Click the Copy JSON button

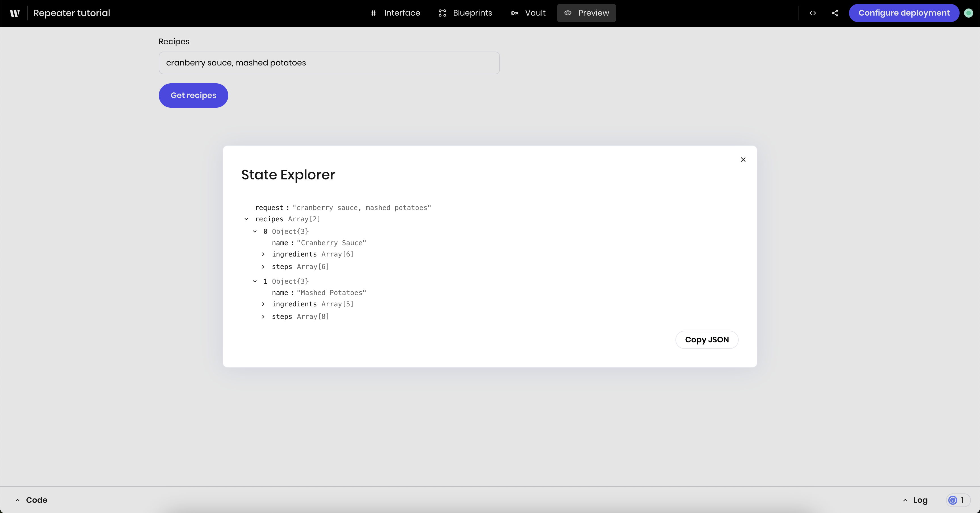707,340
